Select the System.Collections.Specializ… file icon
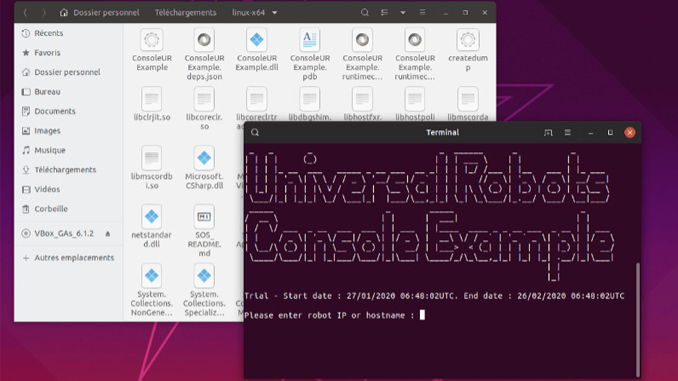The height and width of the screenshot is (381, 678). 204,276
